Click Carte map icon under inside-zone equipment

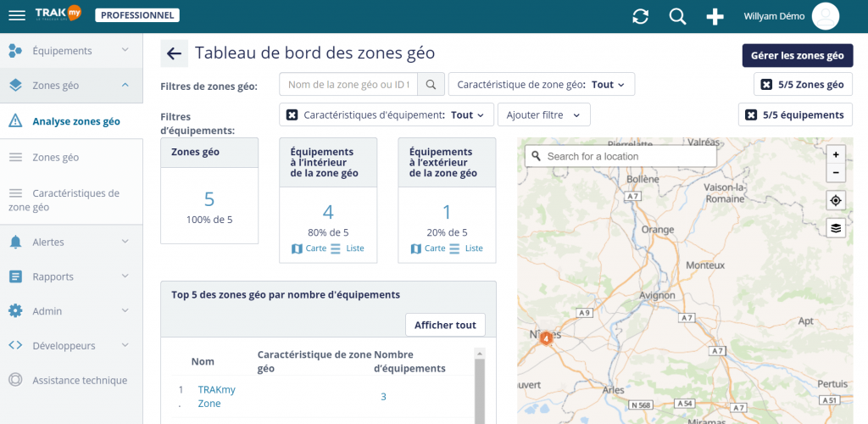(x=298, y=248)
